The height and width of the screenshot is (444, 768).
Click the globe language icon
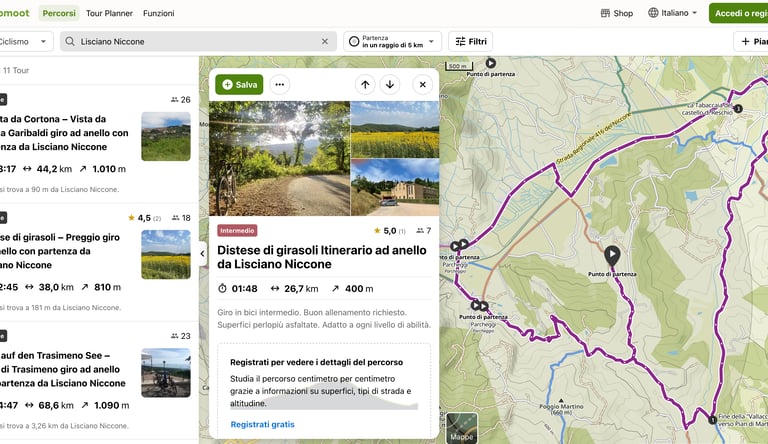(653, 13)
